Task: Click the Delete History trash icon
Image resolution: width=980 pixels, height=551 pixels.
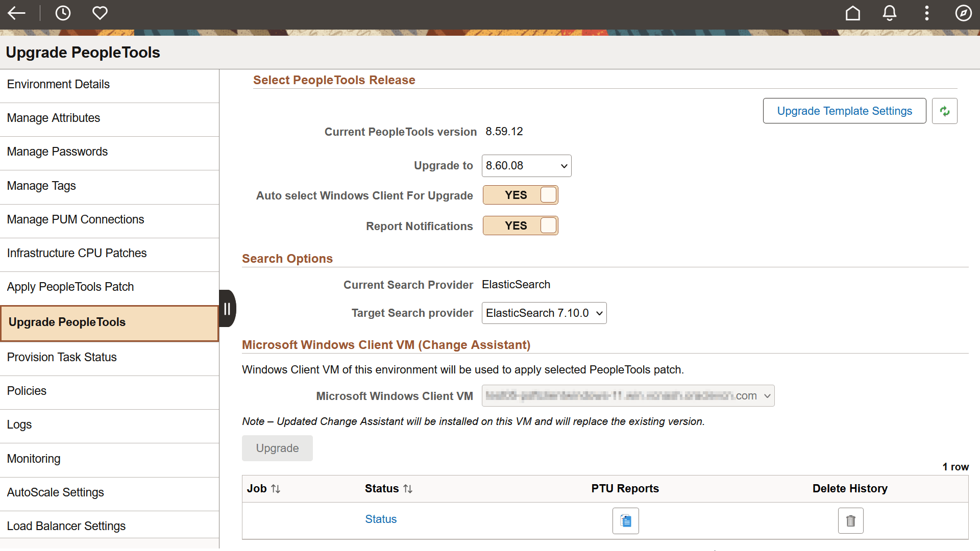Action: (x=850, y=521)
